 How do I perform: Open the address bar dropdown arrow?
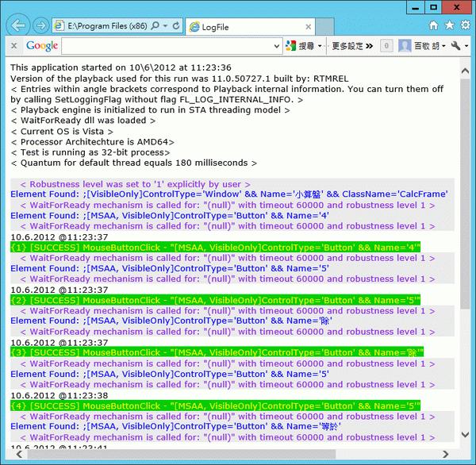coord(166,26)
